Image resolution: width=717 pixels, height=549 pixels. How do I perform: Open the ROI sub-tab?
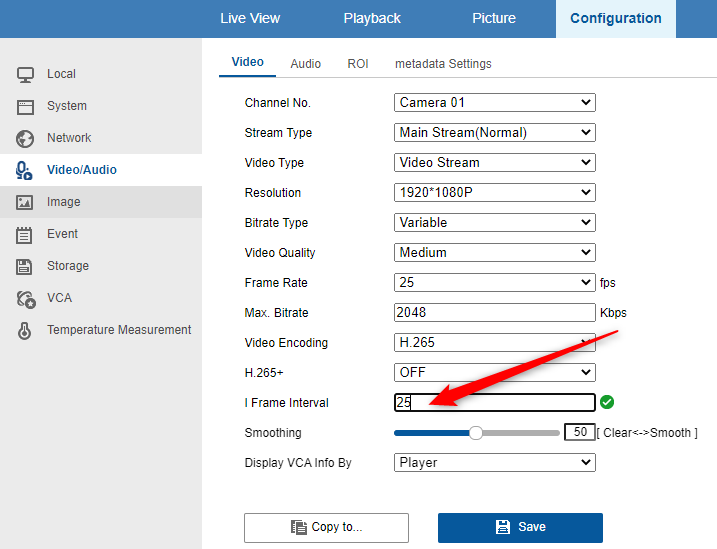(x=358, y=64)
